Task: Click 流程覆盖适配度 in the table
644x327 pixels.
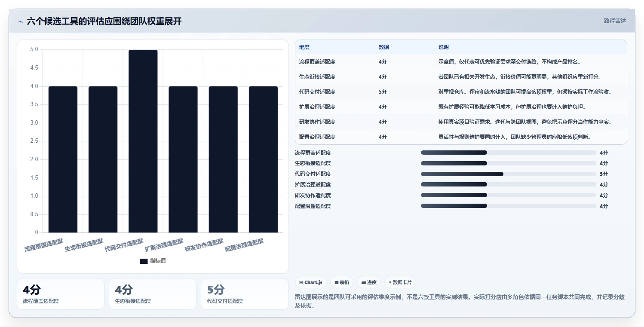Action: click(317, 62)
